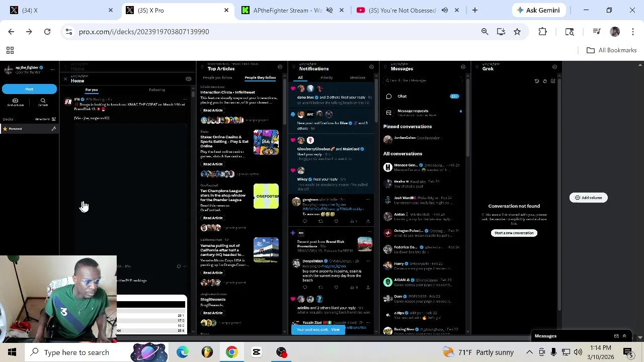Open Windows Start menu
Screen dimensions: 644x362
(12, 352)
